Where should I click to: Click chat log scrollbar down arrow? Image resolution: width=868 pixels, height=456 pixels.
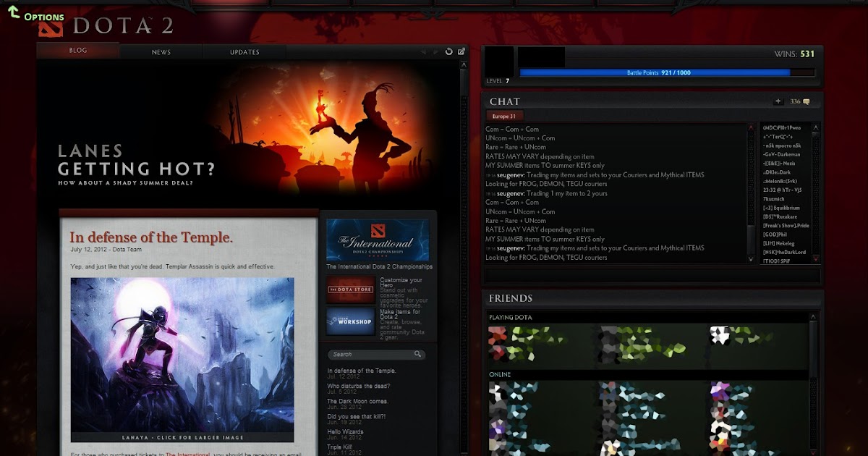(x=750, y=258)
